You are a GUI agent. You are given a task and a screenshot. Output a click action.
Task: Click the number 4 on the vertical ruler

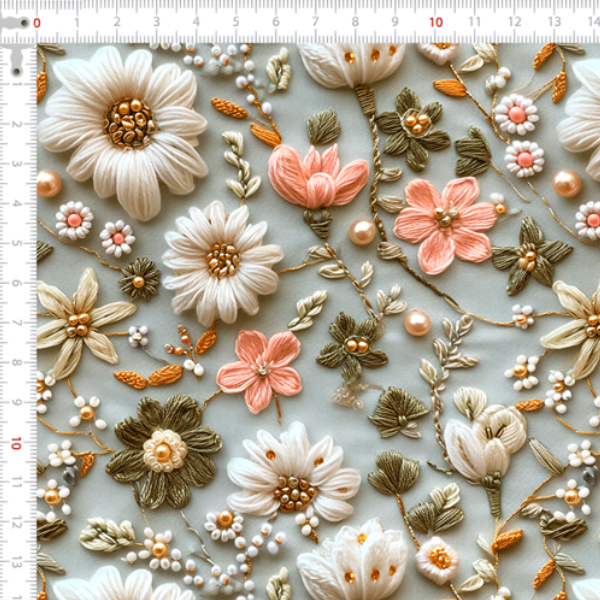coord(16,203)
